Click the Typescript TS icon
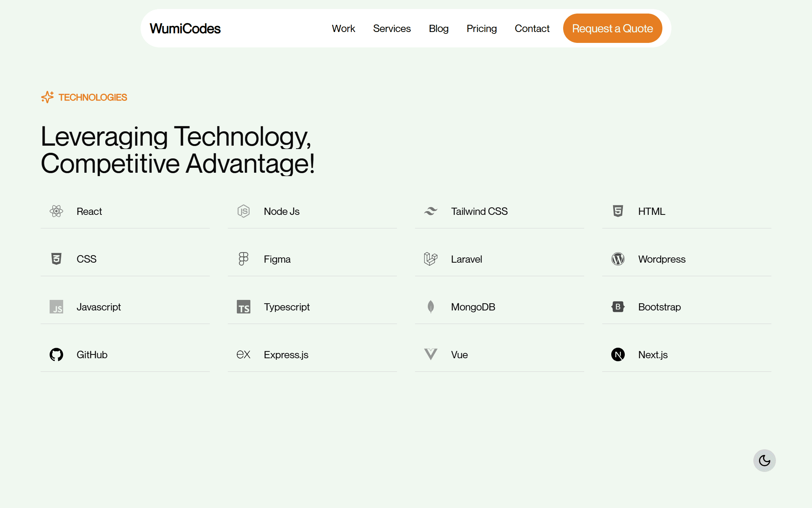 click(x=244, y=307)
